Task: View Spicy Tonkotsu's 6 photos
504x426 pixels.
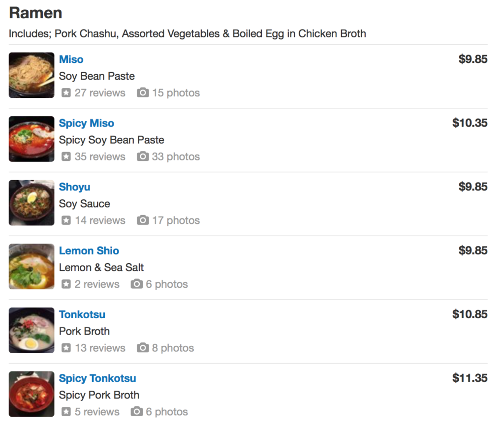Action: (166, 412)
